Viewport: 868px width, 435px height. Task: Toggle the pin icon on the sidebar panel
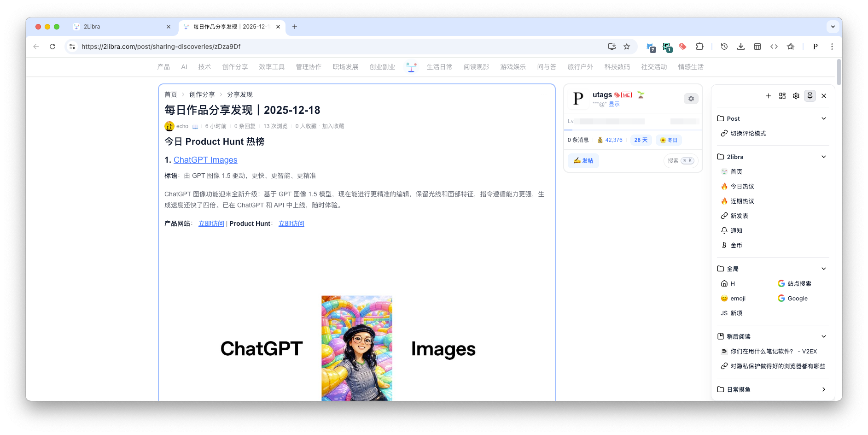810,96
